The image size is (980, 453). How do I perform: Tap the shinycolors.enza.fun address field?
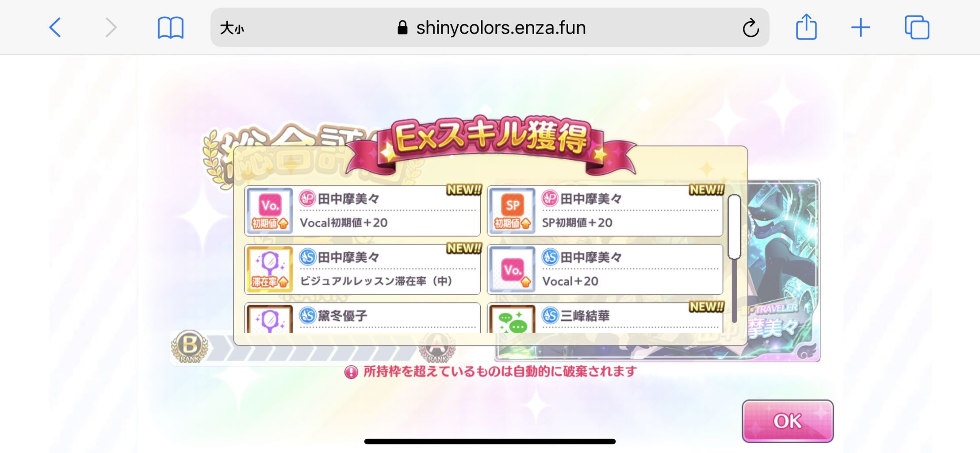click(x=490, y=27)
